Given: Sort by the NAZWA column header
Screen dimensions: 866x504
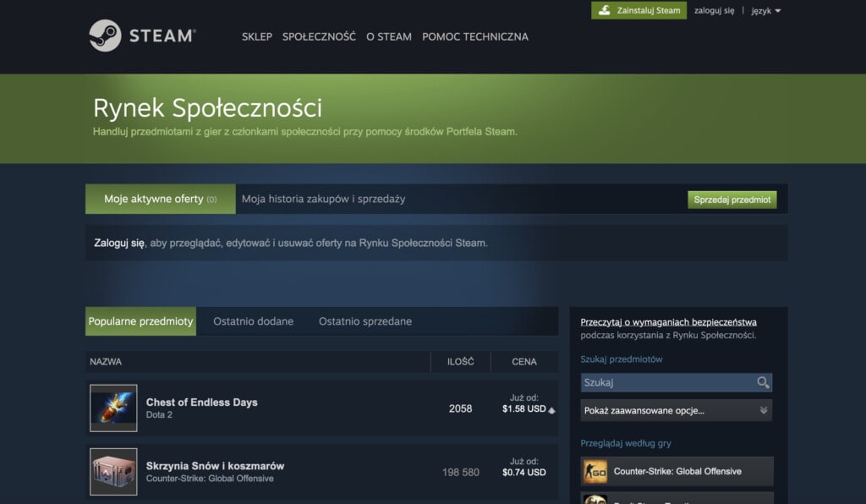Looking at the screenshot, I should point(106,362).
